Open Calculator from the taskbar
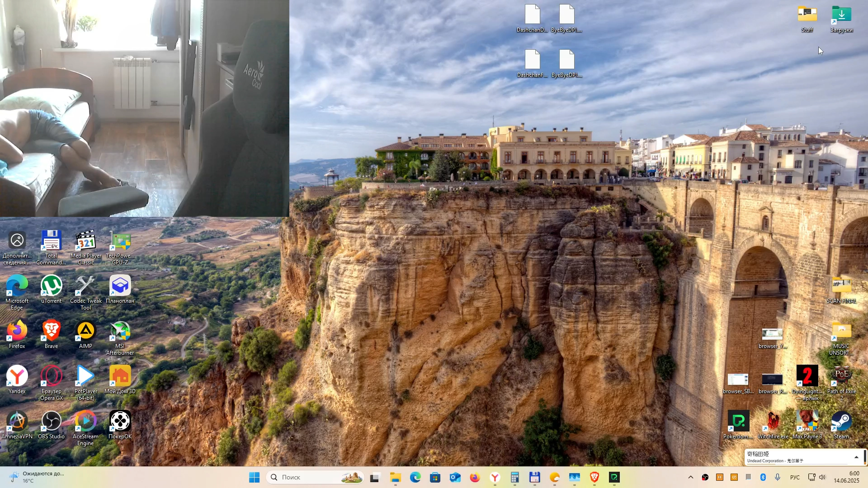Image resolution: width=868 pixels, height=488 pixels. pyautogui.click(x=515, y=477)
